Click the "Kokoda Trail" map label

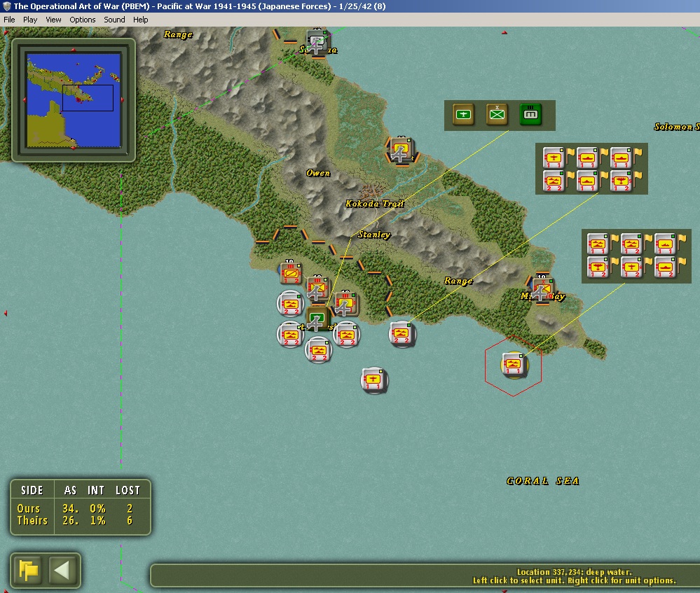pos(375,204)
